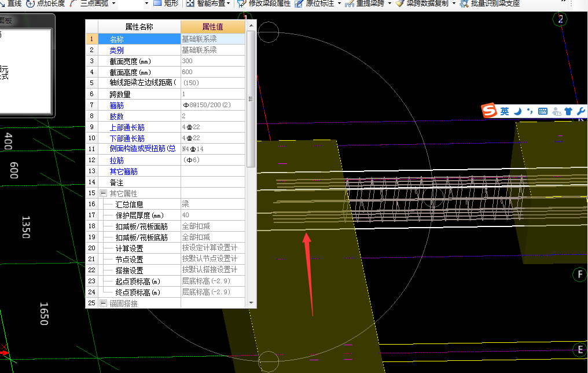
Task: Click the 其它箍筋 property name
Action: coord(124,171)
